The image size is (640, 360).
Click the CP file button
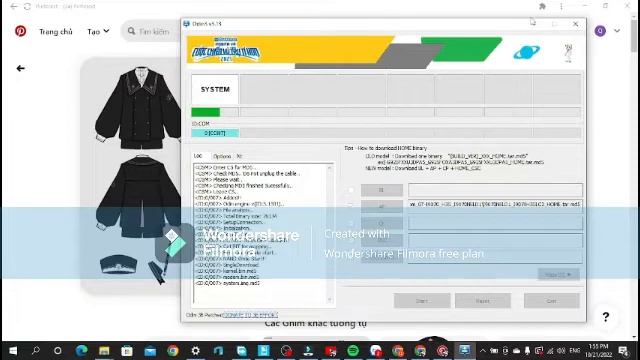tap(382, 223)
